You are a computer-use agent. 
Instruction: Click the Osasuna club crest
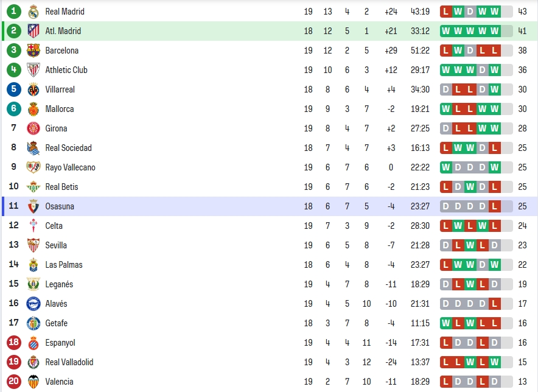[x=33, y=206]
